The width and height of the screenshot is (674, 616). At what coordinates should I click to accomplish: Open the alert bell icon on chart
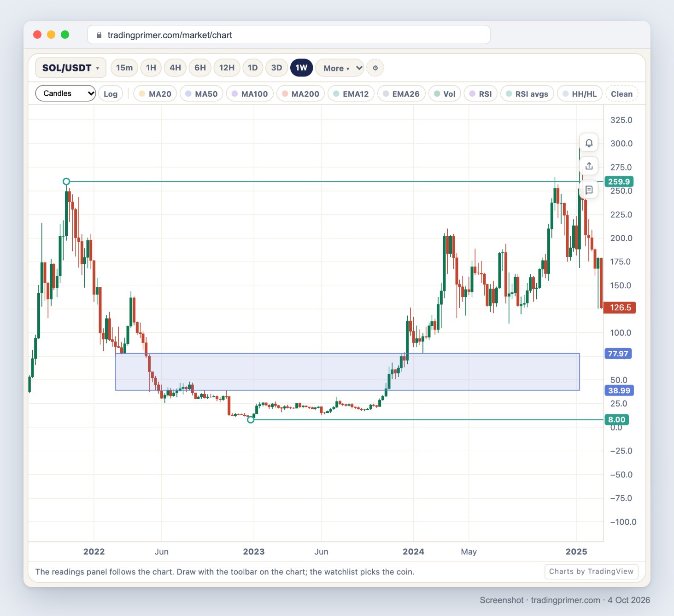click(x=589, y=143)
